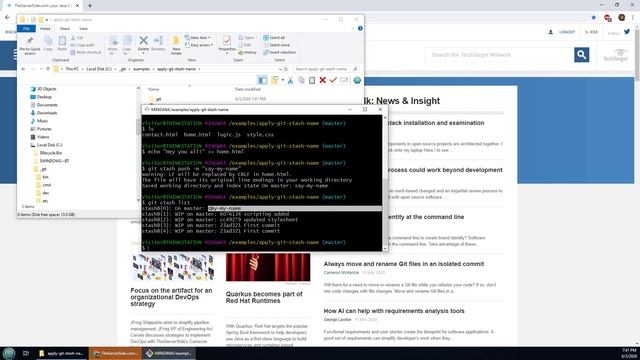Image resolution: width=640 pixels, height=360 pixels.
Task: Click the Explorer back navigation arrow
Action: point(23,69)
